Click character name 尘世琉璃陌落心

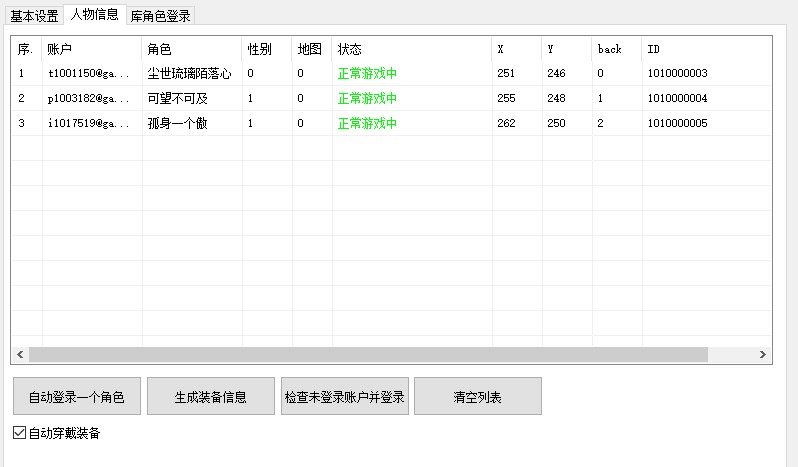point(189,73)
